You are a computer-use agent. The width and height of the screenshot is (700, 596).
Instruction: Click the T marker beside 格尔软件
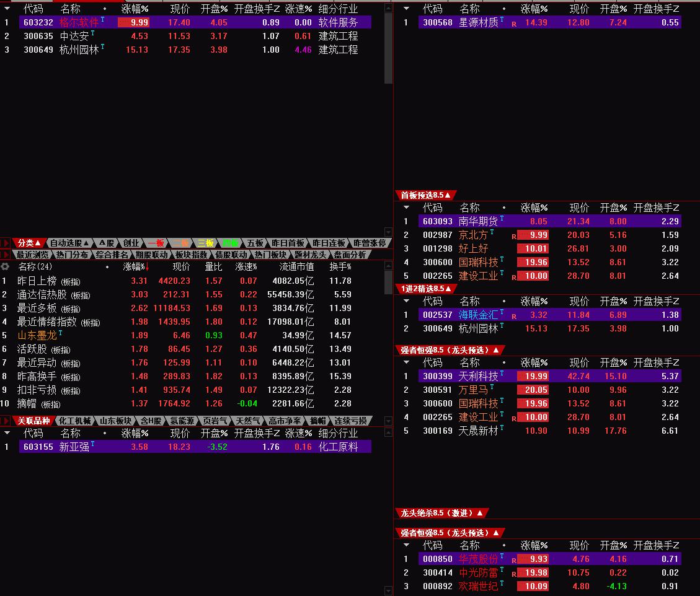tap(102, 19)
